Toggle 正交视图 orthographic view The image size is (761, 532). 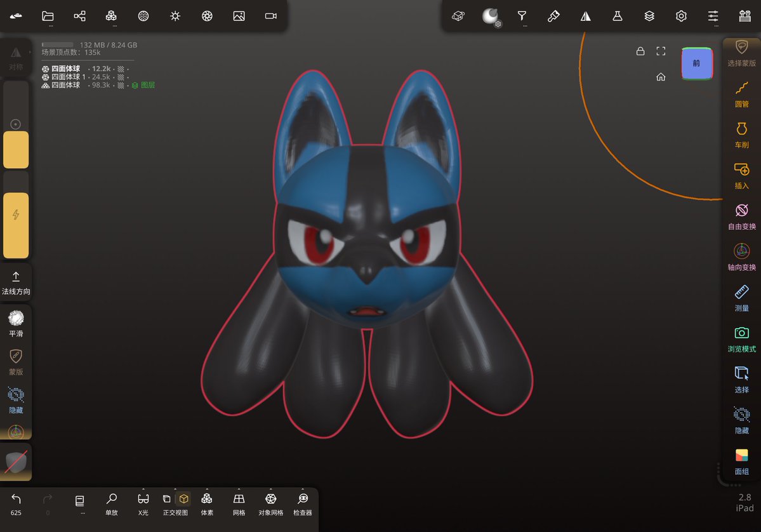175,504
